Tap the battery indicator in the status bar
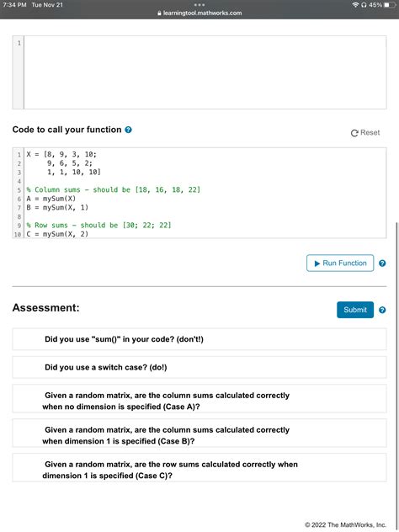 coord(389,5)
